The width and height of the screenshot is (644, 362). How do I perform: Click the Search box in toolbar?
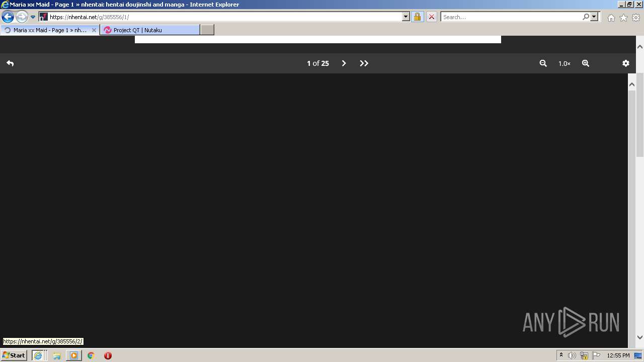point(511,17)
